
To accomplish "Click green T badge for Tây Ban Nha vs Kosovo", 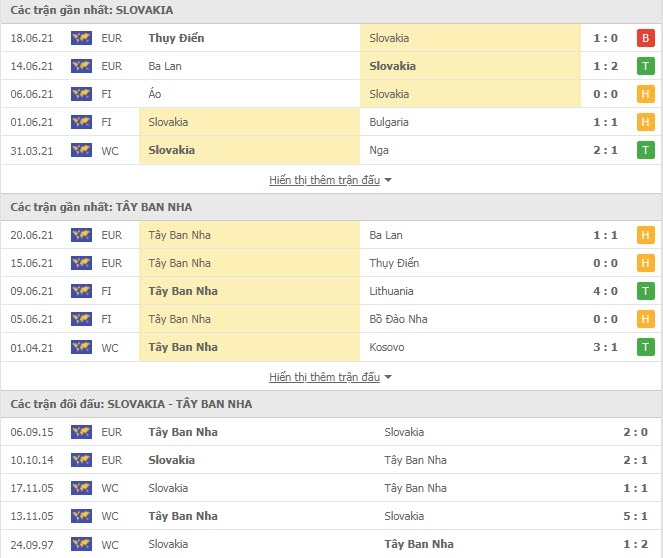I will coord(645,347).
